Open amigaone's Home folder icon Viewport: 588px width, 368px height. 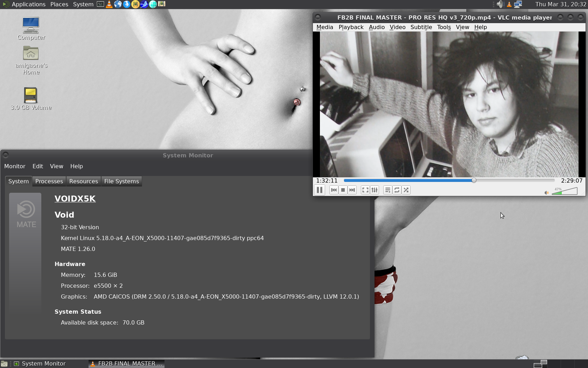tap(31, 61)
